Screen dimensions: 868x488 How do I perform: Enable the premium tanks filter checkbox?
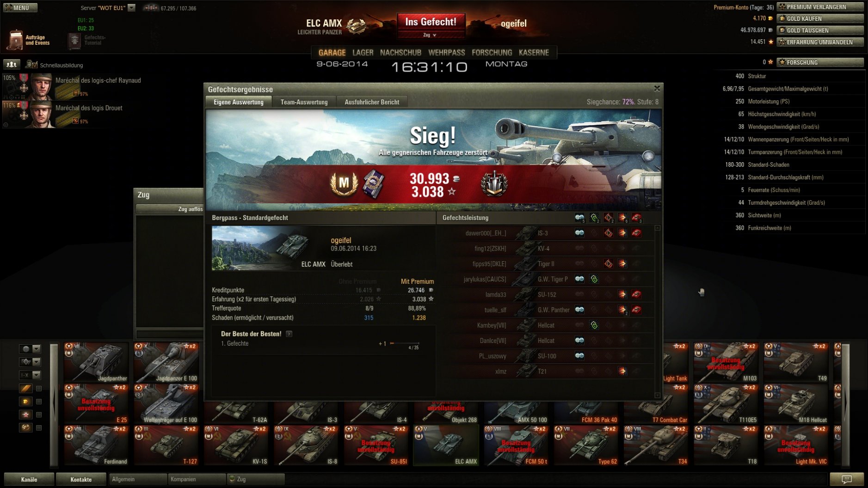click(x=39, y=402)
